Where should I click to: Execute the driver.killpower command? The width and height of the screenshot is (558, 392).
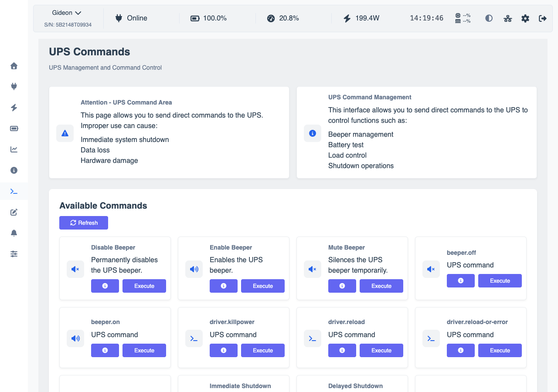click(x=263, y=350)
